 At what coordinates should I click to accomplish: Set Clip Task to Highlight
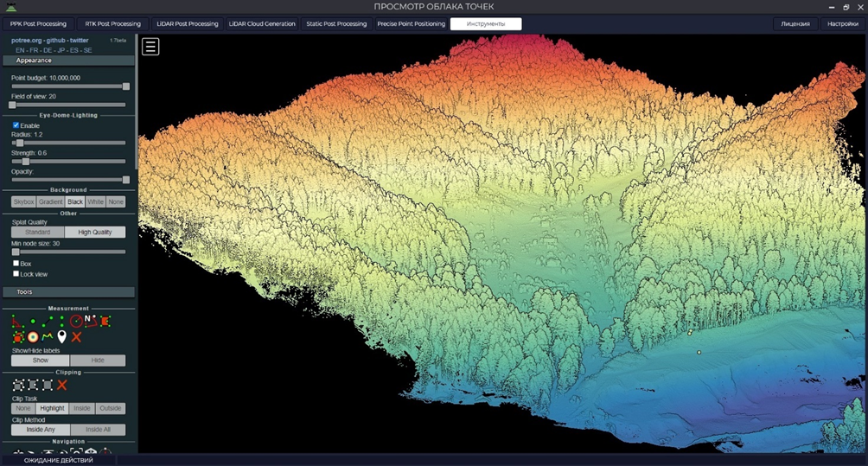pyautogui.click(x=52, y=408)
